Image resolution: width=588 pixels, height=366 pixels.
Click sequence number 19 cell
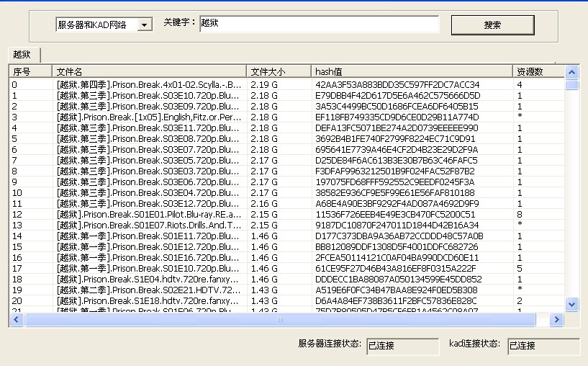17,290
